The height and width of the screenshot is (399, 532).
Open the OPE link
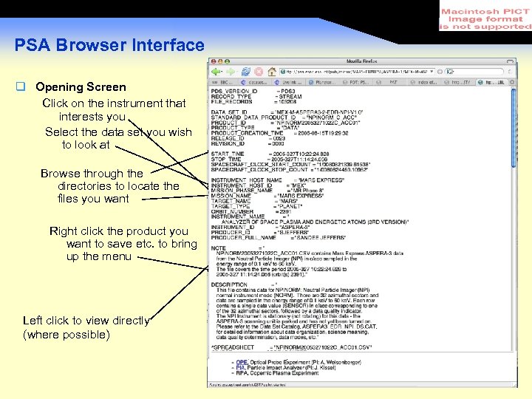pos(242,362)
